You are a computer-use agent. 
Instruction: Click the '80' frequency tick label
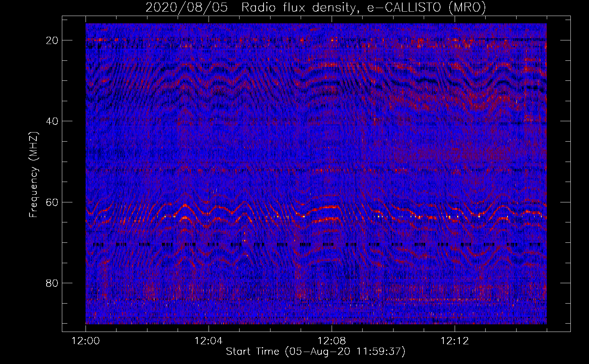[x=52, y=283]
